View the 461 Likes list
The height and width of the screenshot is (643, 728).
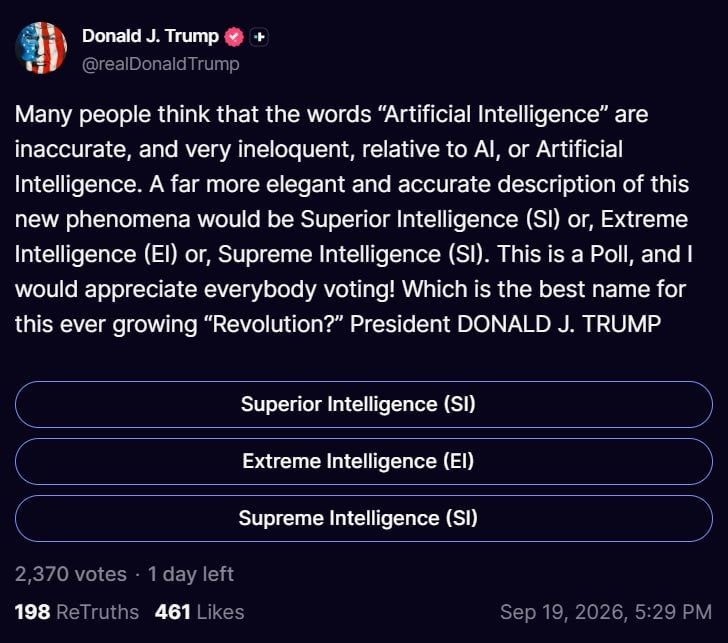[200, 612]
